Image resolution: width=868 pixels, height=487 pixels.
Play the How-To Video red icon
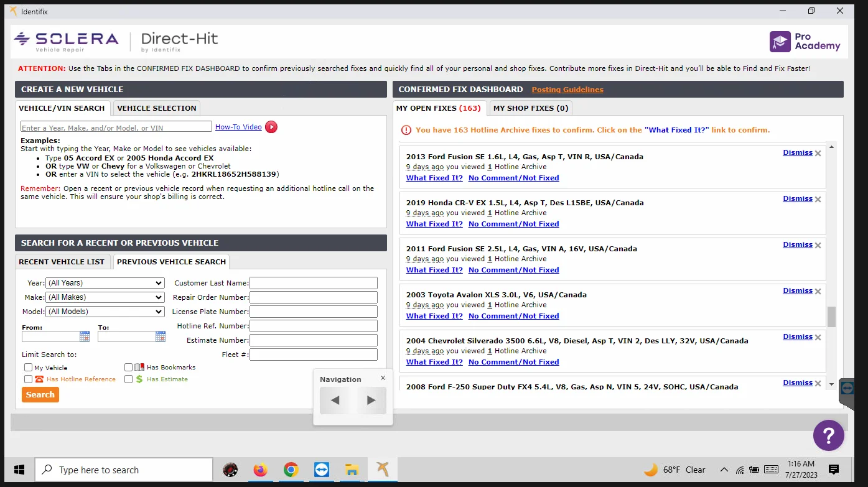pyautogui.click(x=271, y=127)
